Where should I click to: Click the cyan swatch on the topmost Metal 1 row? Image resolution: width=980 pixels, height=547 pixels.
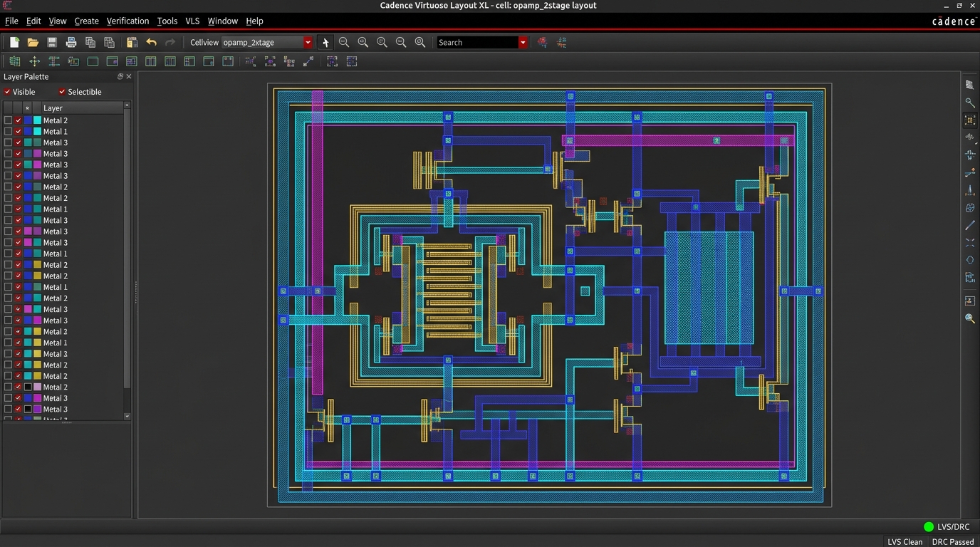pyautogui.click(x=38, y=132)
